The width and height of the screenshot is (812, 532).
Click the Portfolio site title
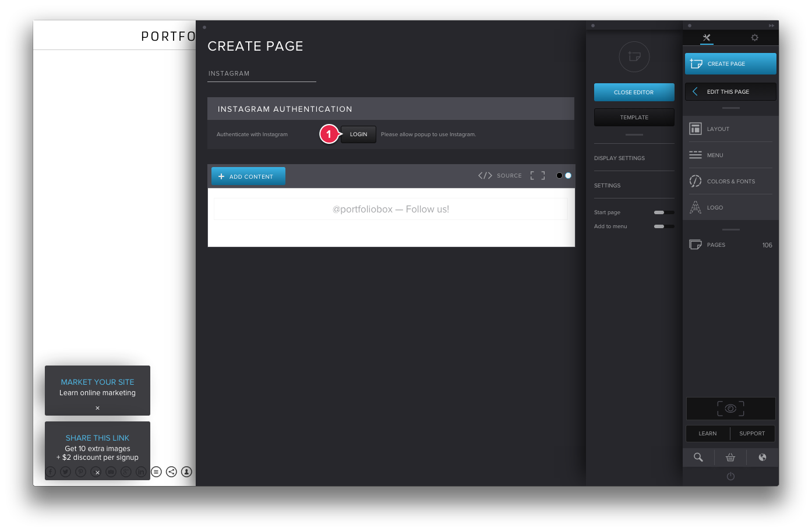pyautogui.click(x=168, y=37)
